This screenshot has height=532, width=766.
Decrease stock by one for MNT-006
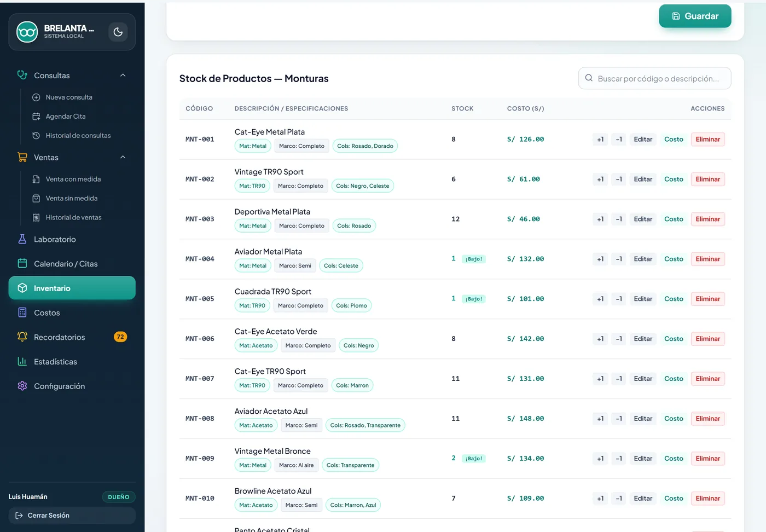click(x=619, y=339)
